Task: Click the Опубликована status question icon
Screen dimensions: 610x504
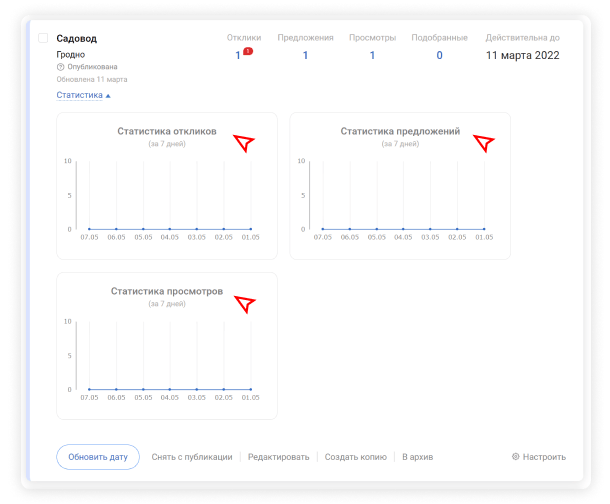Action: pos(60,67)
